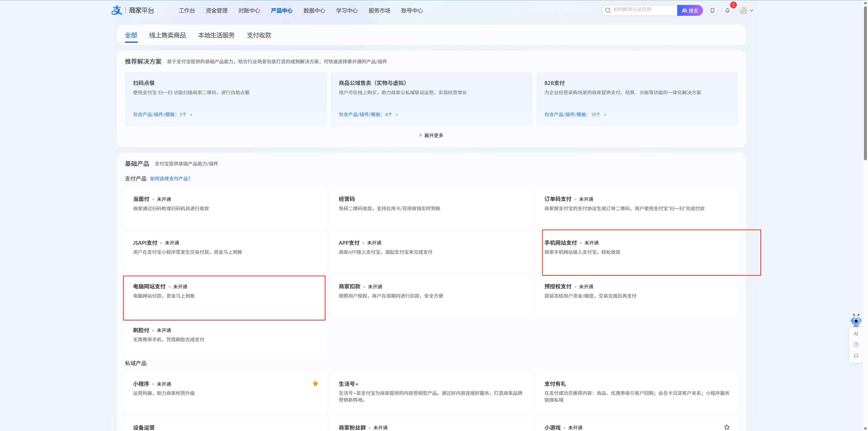Open the 小程序 product card

coord(225,393)
